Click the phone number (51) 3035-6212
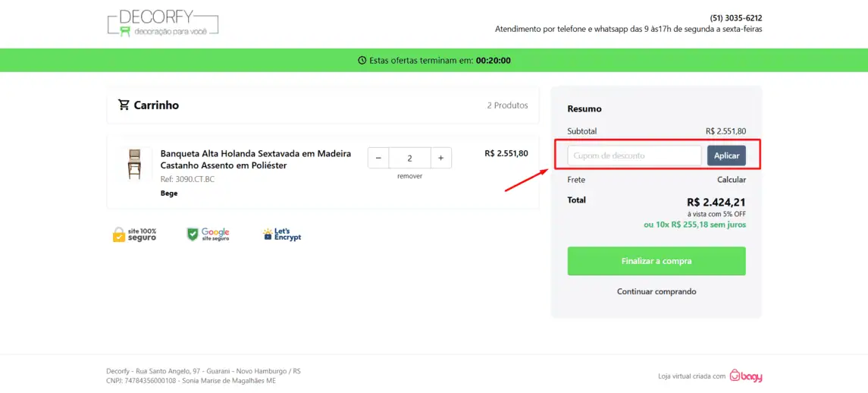Viewport: 868px width, 393px height. pyautogui.click(x=735, y=18)
